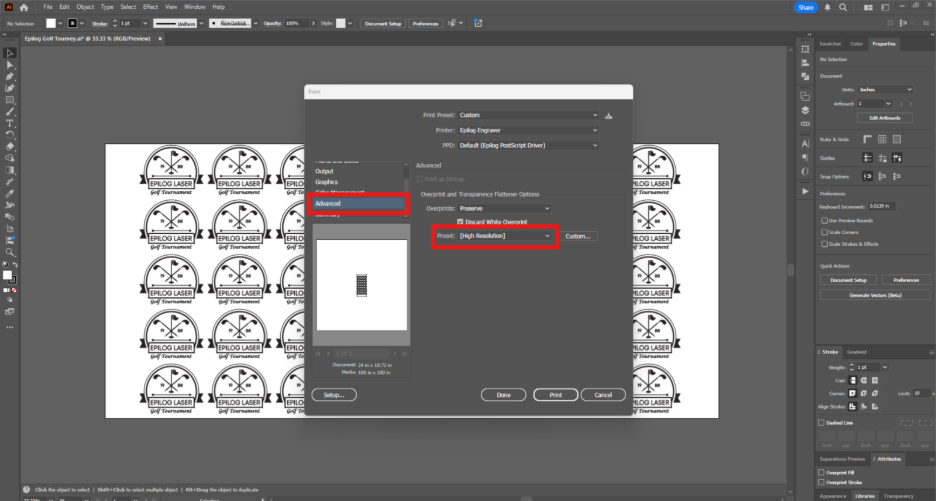Switch to the Transparency tab
Viewport: 936px width, 501px height.
898,496
